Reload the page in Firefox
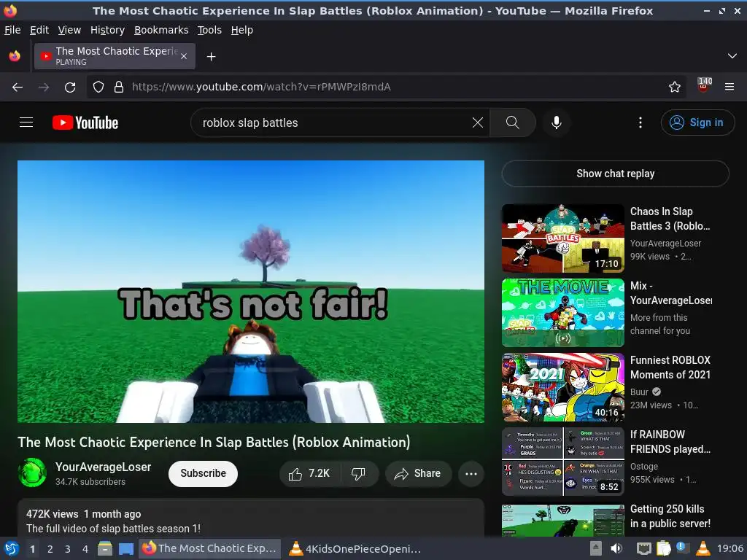747x560 pixels. (70, 87)
